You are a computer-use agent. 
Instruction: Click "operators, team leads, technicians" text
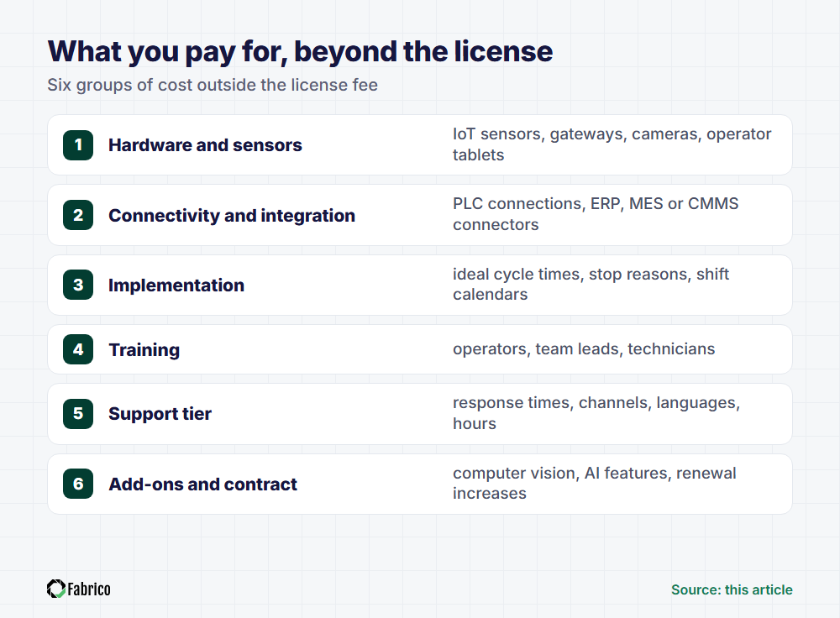[x=584, y=349]
